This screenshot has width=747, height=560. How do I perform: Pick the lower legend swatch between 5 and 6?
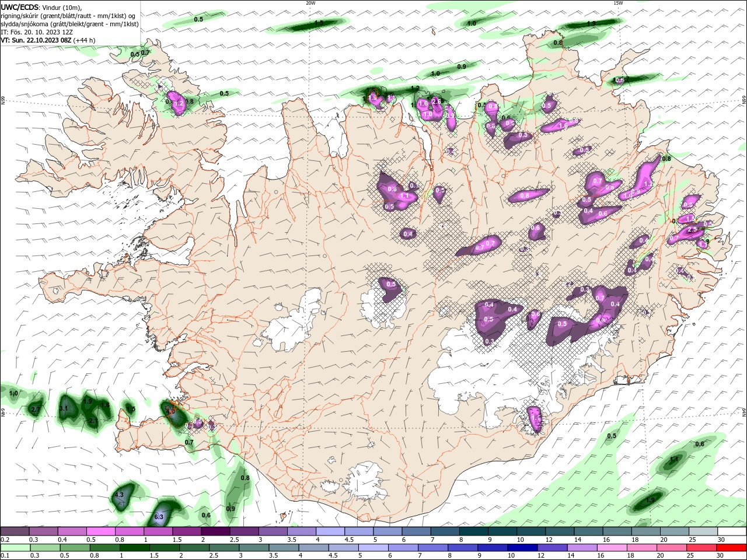point(373,548)
